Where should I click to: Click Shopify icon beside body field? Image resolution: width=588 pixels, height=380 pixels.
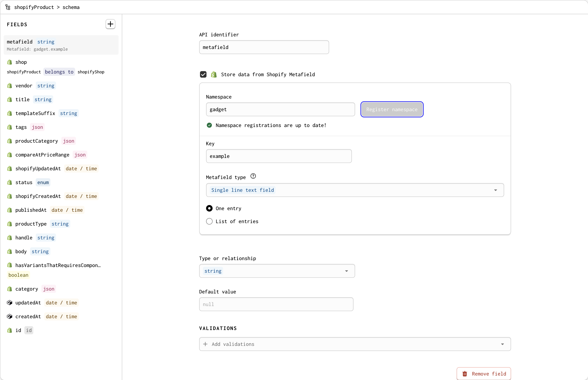[x=10, y=251]
